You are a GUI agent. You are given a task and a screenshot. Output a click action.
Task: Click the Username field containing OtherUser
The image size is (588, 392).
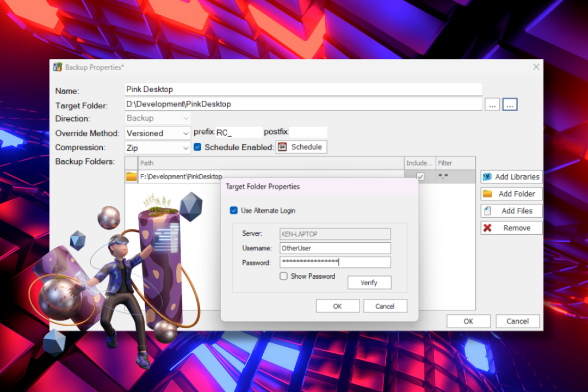pos(335,248)
